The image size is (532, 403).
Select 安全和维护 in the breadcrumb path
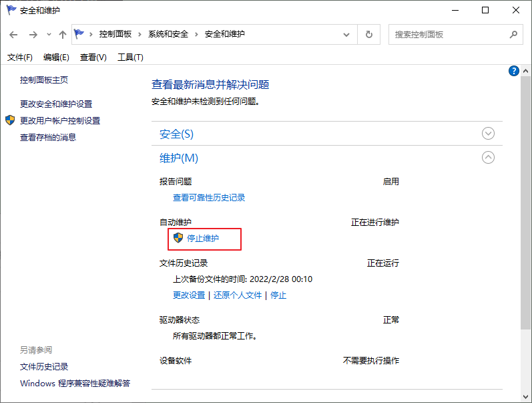click(x=224, y=34)
